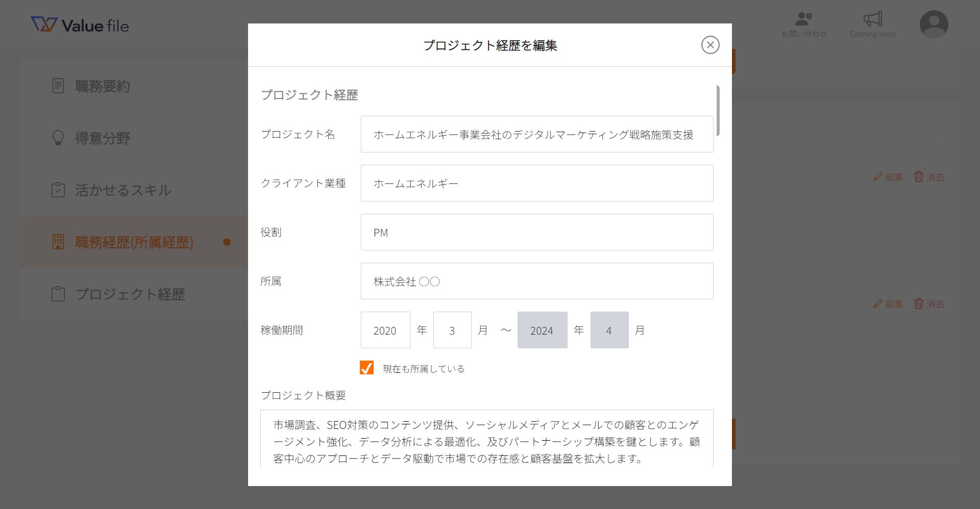Image resolution: width=980 pixels, height=509 pixels.
Task: Click the 職務要約 document icon
Action: pos(58,86)
